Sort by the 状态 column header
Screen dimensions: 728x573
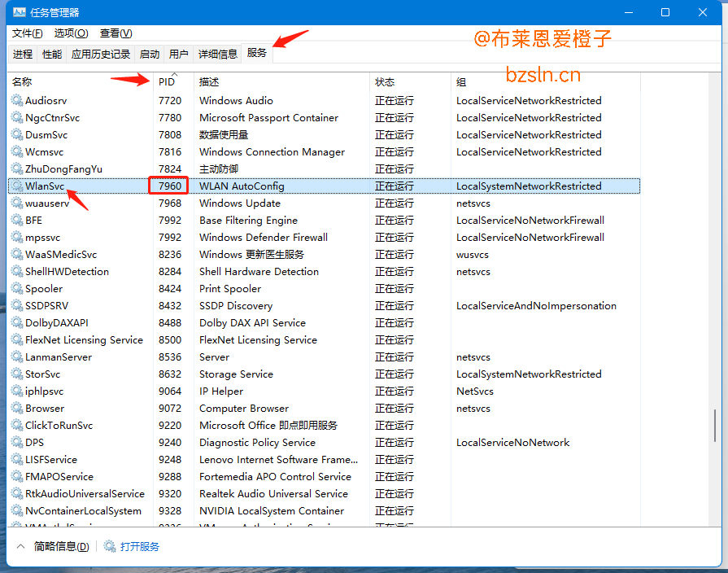click(410, 81)
